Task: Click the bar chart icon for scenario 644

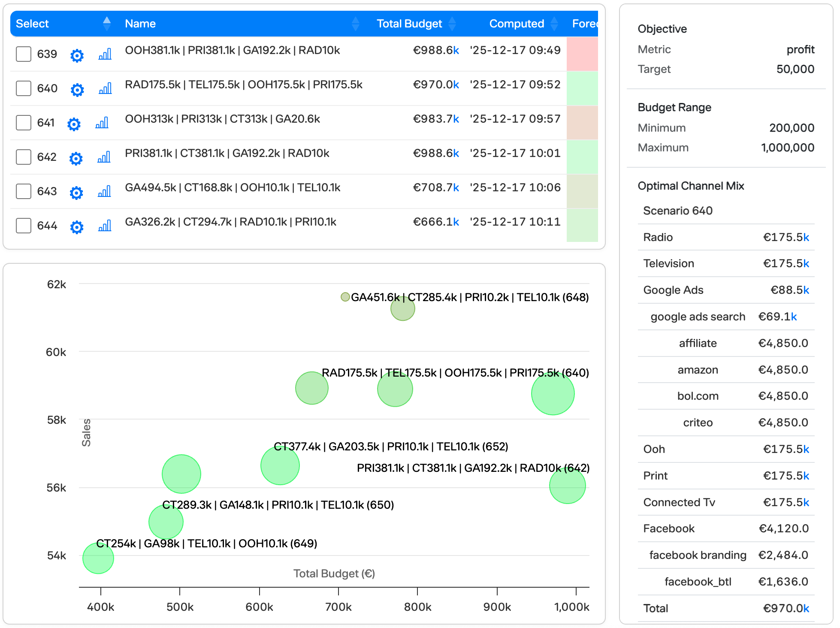Action: 105,226
